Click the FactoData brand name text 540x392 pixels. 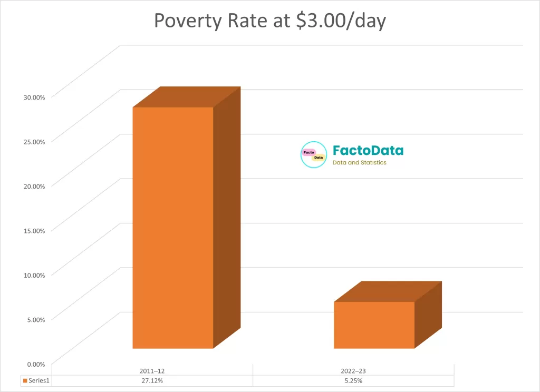point(368,151)
